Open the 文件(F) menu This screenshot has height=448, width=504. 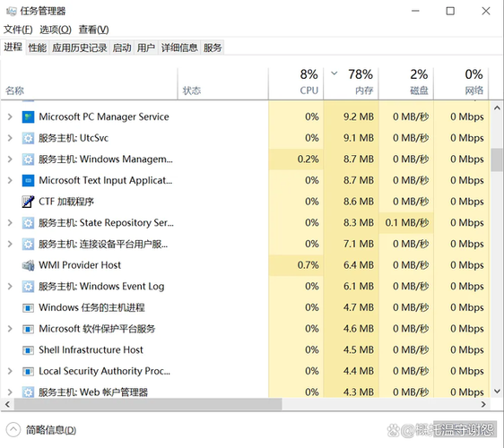tap(18, 30)
